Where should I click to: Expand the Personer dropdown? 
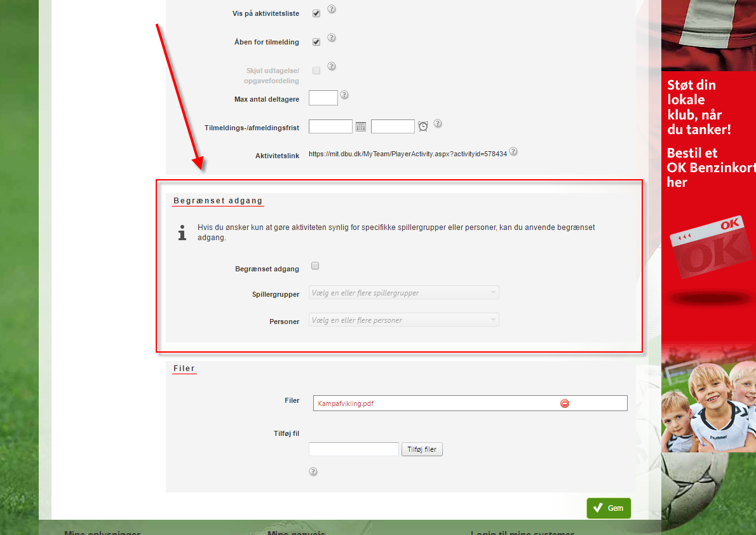403,320
